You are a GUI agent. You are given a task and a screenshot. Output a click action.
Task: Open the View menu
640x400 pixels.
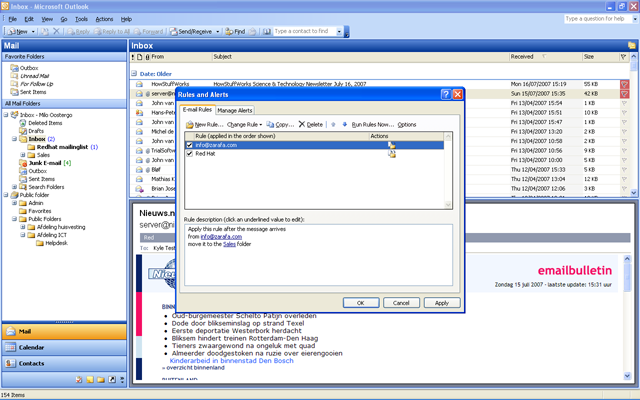[47, 19]
